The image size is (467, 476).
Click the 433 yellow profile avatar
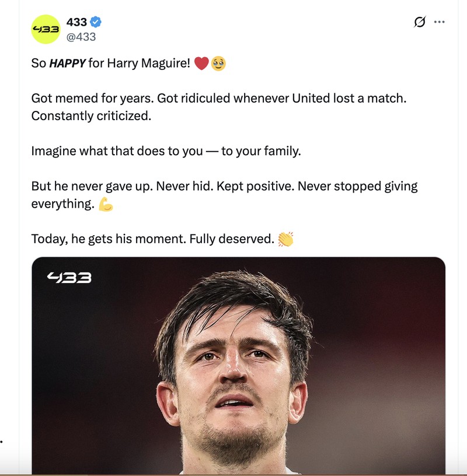point(46,29)
